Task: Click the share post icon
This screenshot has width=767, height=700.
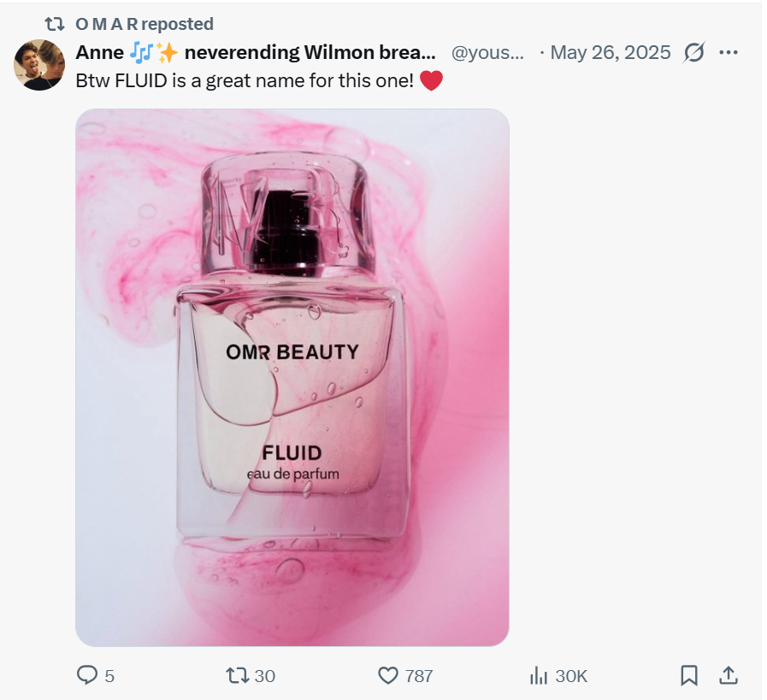Action: click(x=728, y=675)
